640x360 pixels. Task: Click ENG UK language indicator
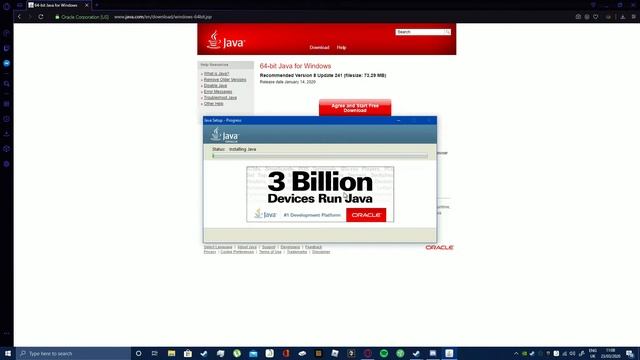(593, 353)
